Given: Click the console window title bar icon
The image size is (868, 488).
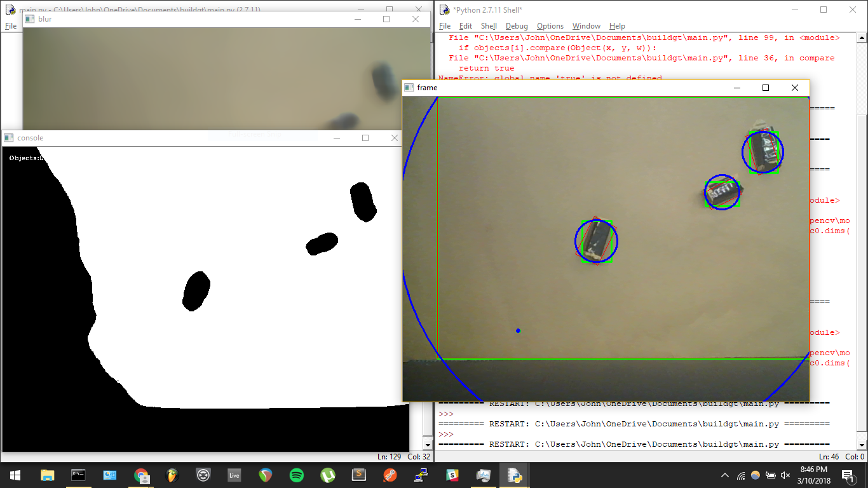Looking at the screenshot, I should [9, 138].
